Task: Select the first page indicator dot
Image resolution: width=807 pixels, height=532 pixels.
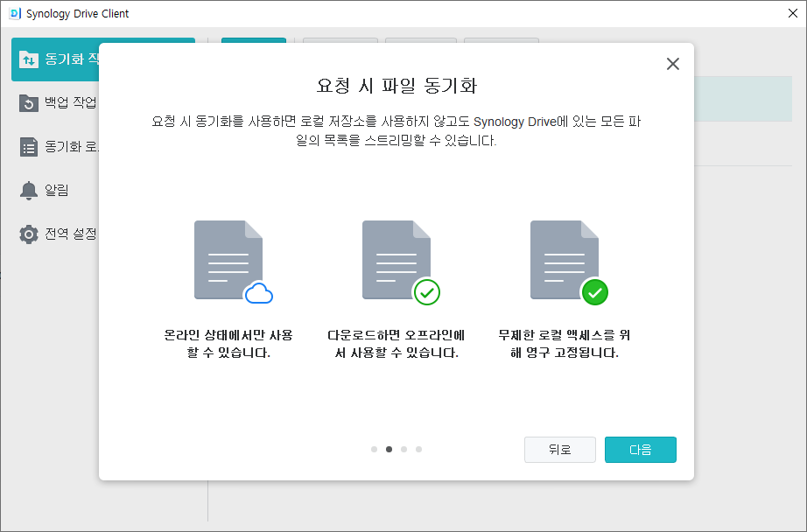Action: (374, 449)
